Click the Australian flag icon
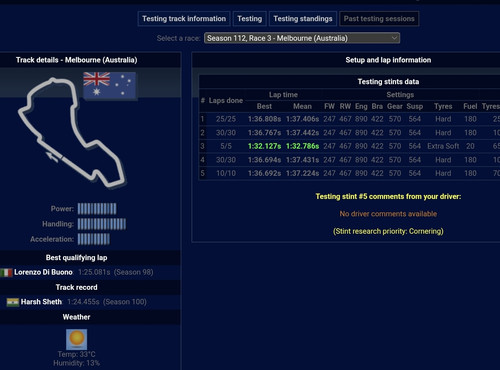This screenshot has height=370, width=500. coord(109,85)
